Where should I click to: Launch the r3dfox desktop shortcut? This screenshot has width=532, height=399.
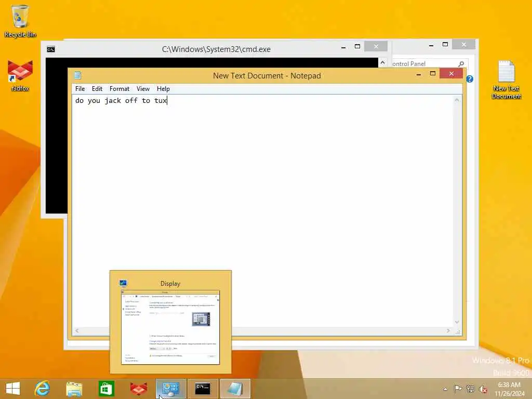tap(20, 76)
